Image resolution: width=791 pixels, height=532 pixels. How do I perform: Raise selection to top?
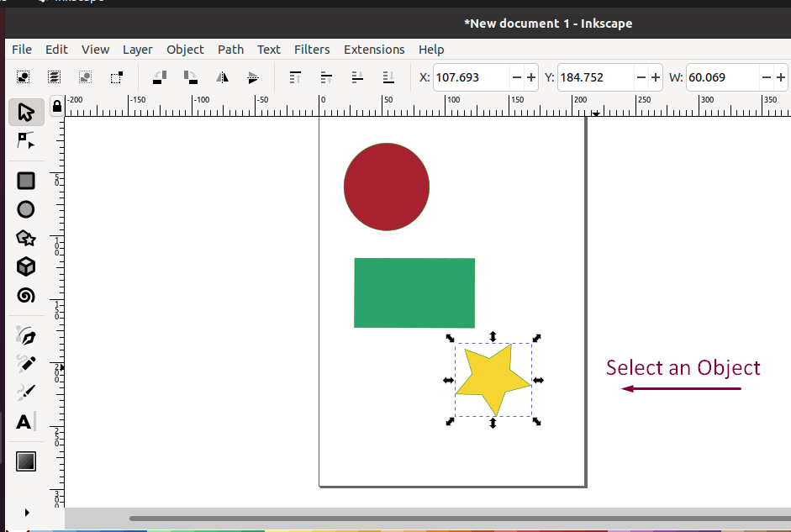point(295,76)
